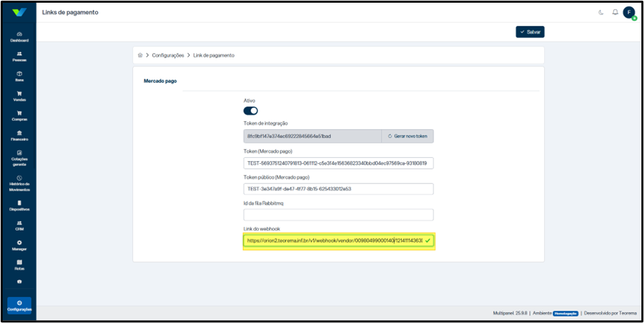The width and height of the screenshot is (644, 323).
Task: Click the Token de integração field
Action: tap(312, 136)
